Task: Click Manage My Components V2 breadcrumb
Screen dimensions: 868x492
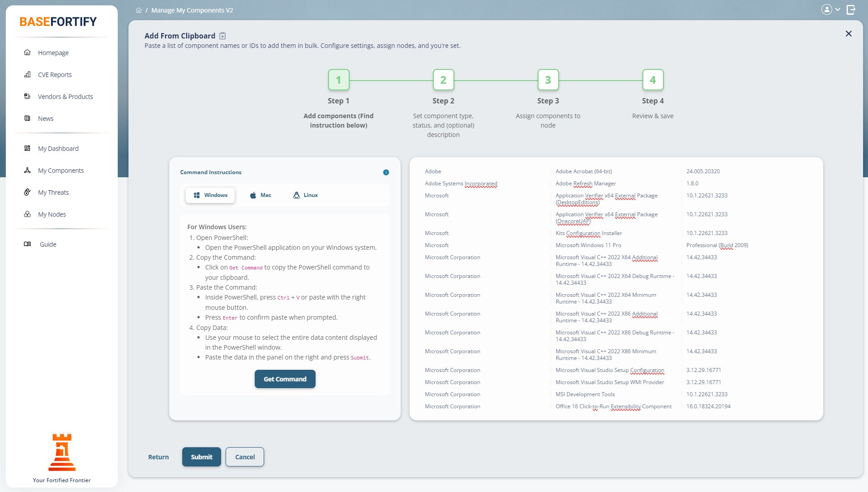Action: coord(192,10)
